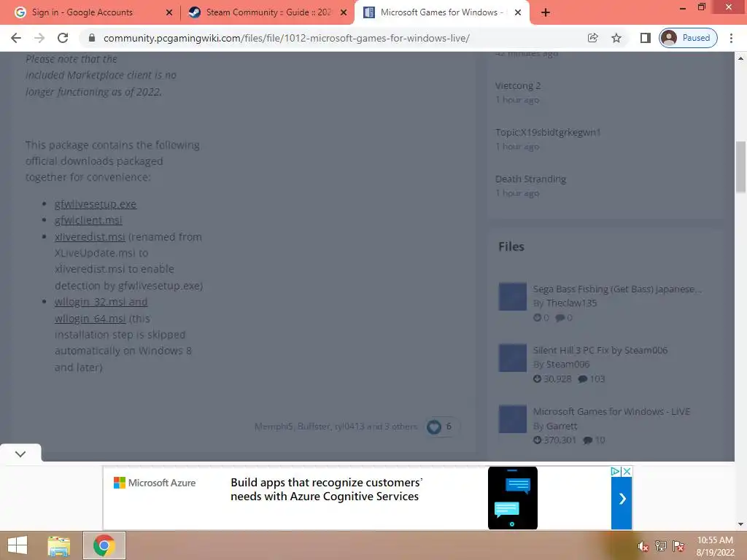747x560 pixels.
Task: Click scrollbar down arrow
Action: [740, 524]
